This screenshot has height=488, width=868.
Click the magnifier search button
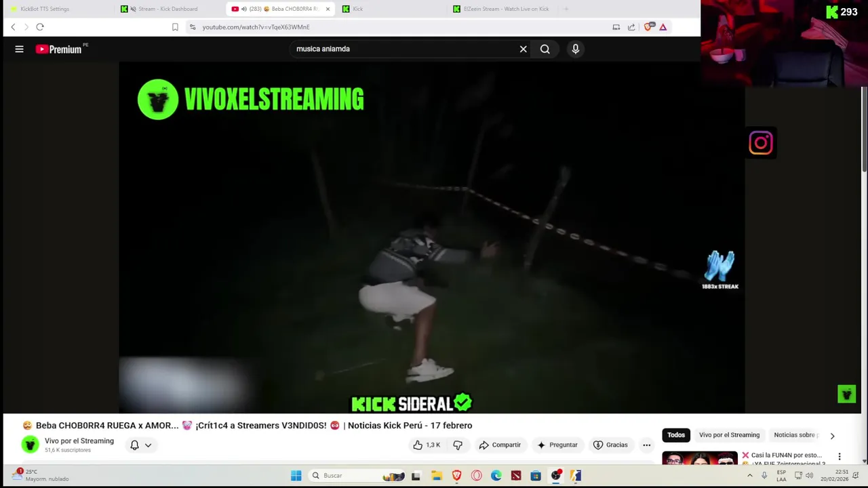pyautogui.click(x=545, y=49)
